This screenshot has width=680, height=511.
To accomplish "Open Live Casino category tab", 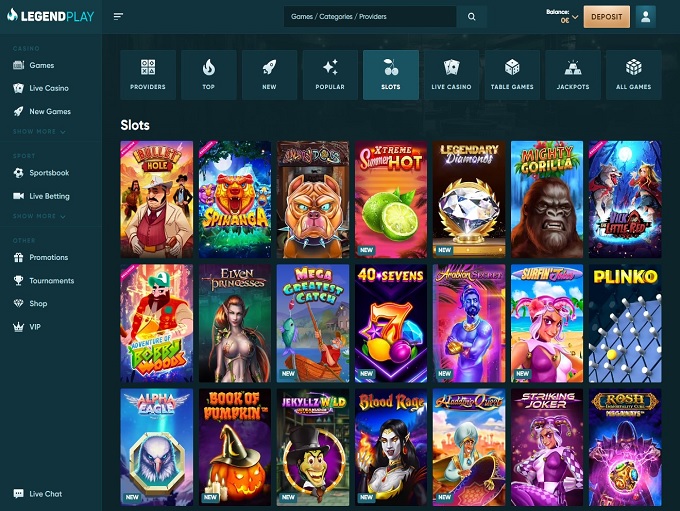I will [x=451, y=75].
